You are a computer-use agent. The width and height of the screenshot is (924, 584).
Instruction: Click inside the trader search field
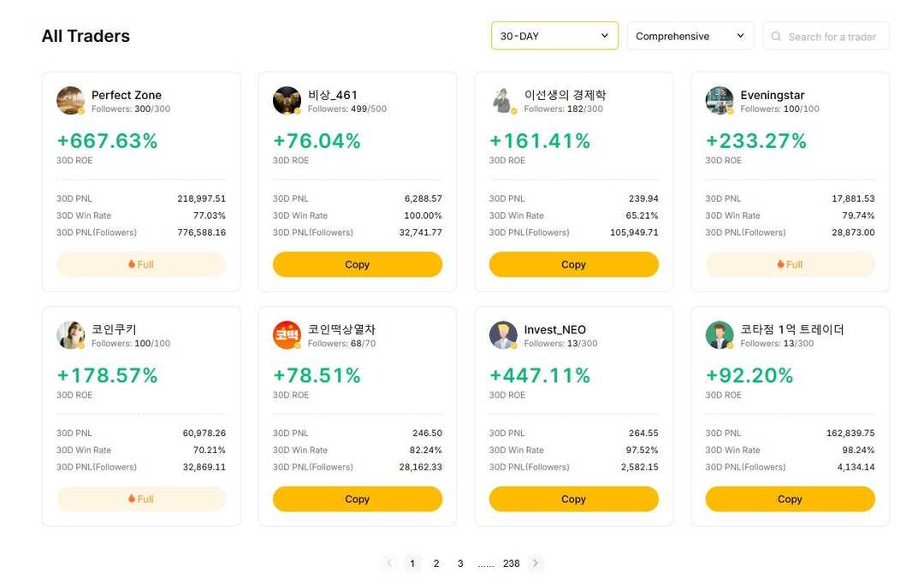click(x=826, y=36)
